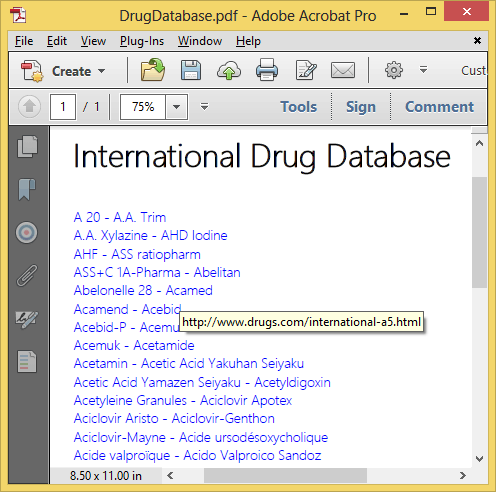
Task: Send file by email envelope icon
Action: pos(343,70)
